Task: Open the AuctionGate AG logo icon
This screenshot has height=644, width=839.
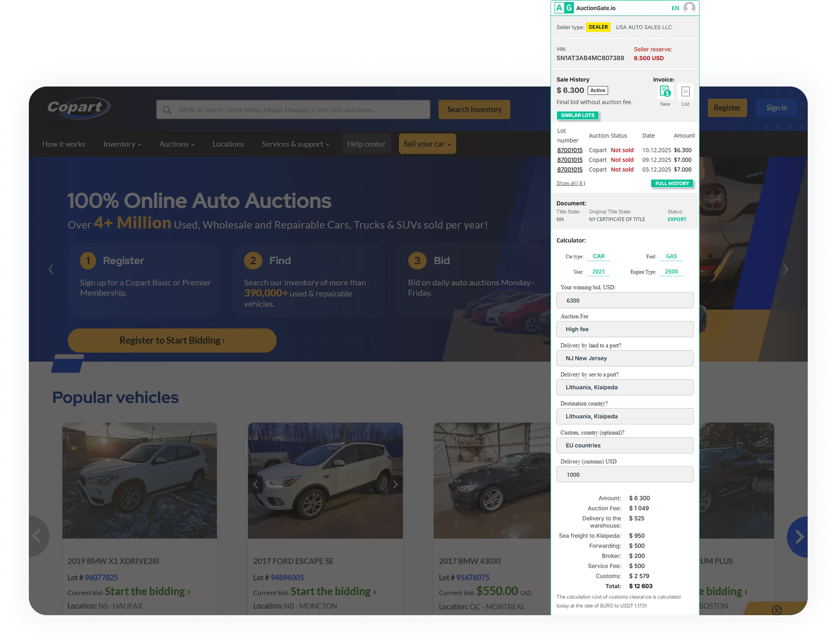Action: (564, 8)
